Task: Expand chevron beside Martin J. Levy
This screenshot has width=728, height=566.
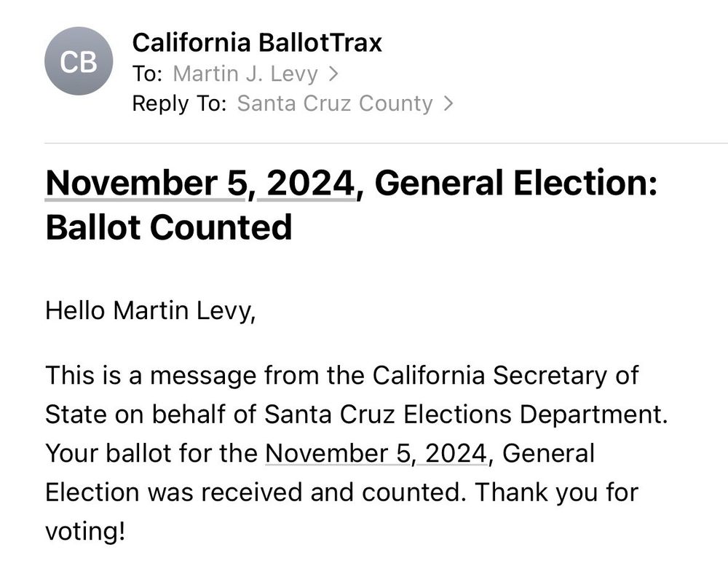Action: [333, 74]
